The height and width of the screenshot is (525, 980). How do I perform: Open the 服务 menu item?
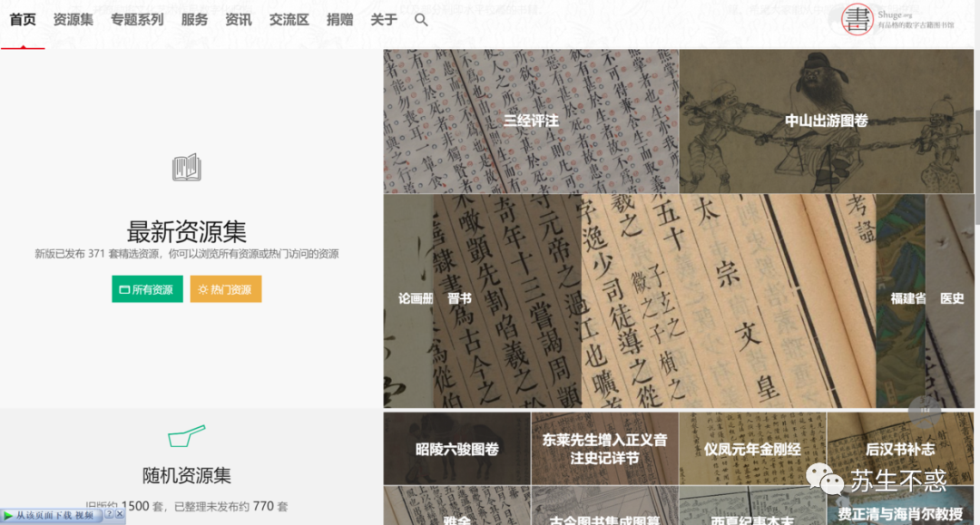click(194, 20)
